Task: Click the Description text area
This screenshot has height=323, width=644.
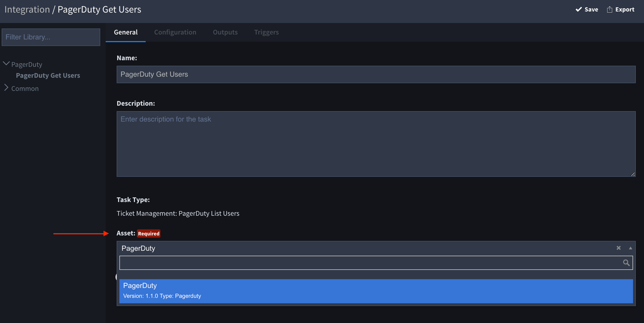Action: [376, 144]
